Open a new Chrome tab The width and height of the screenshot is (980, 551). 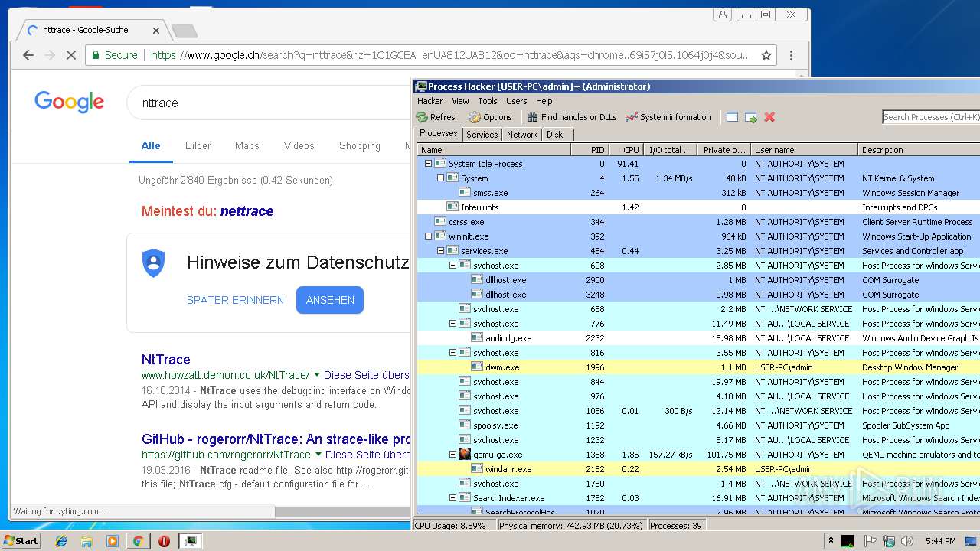[x=184, y=31]
